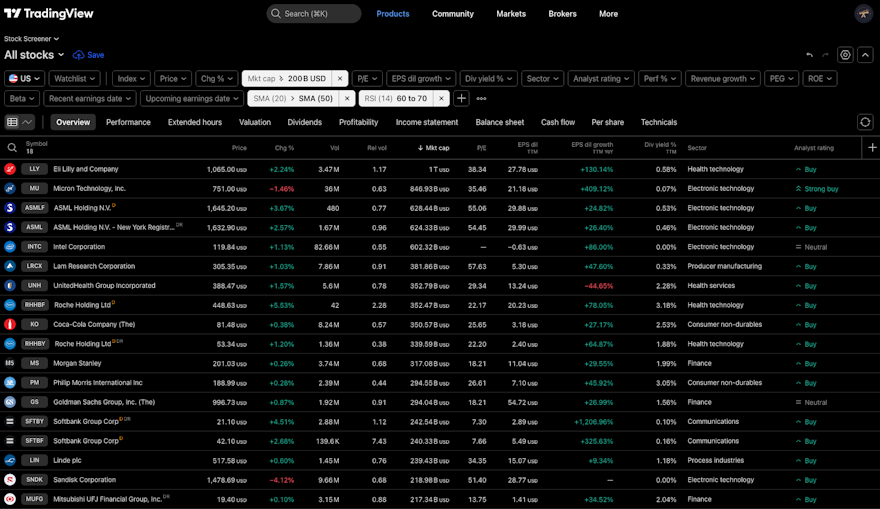The height and width of the screenshot is (509, 880).
Task: Click the symbol search magnifier icon
Action: pos(12,148)
